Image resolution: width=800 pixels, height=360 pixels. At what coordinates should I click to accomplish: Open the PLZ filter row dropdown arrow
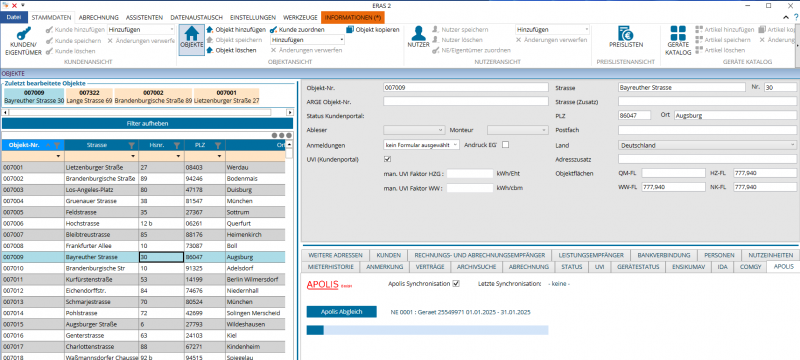coord(220,156)
